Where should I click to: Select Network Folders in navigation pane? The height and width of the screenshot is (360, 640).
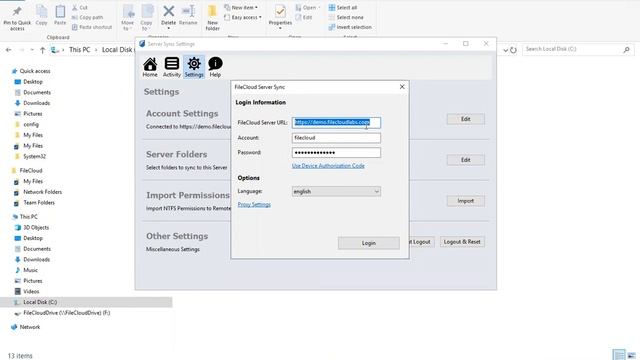click(x=38, y=192)
